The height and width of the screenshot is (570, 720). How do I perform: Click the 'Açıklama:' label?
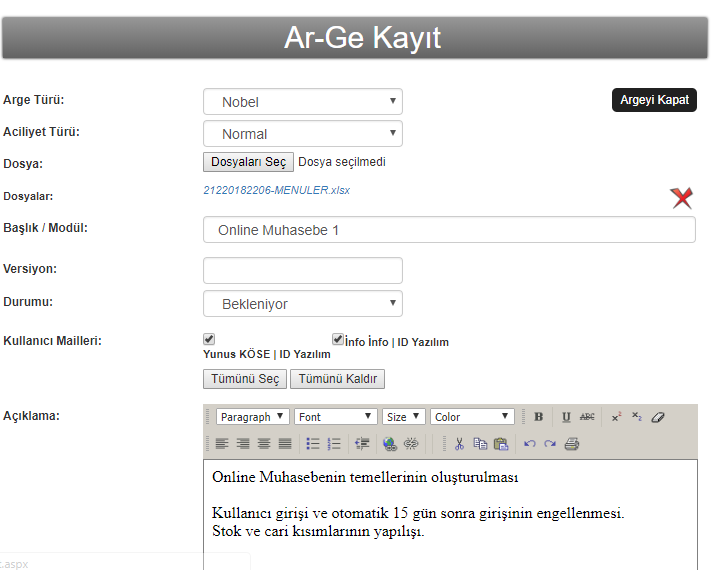(31, 416)
